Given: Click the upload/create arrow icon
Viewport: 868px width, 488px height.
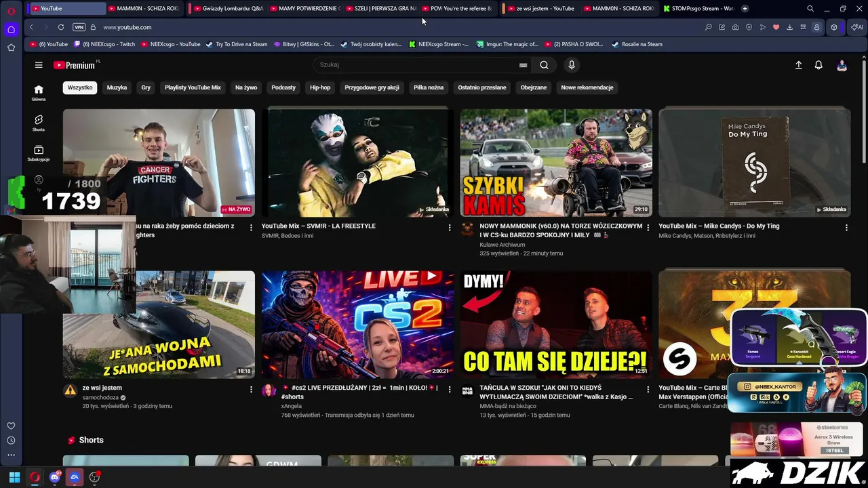Looking at the screenshot, I should pos(798,65).
